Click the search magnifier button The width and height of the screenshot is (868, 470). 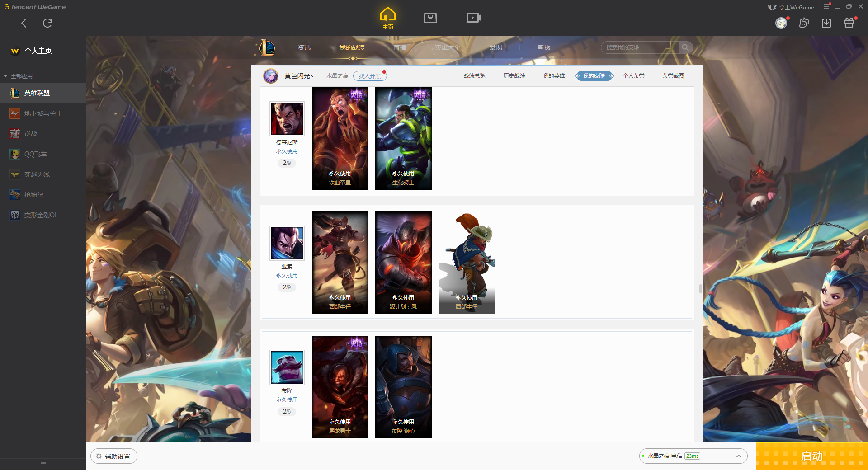pos(685,47)
